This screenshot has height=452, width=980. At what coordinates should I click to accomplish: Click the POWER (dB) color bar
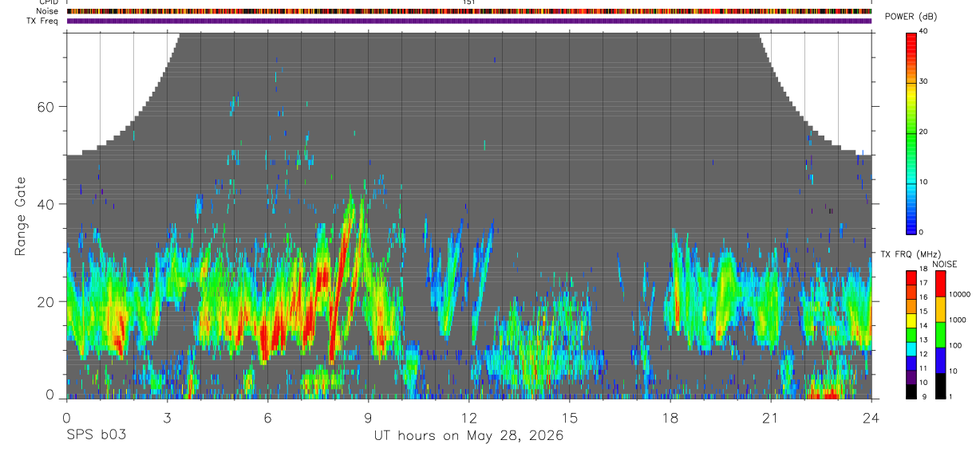tap(911, 132)
